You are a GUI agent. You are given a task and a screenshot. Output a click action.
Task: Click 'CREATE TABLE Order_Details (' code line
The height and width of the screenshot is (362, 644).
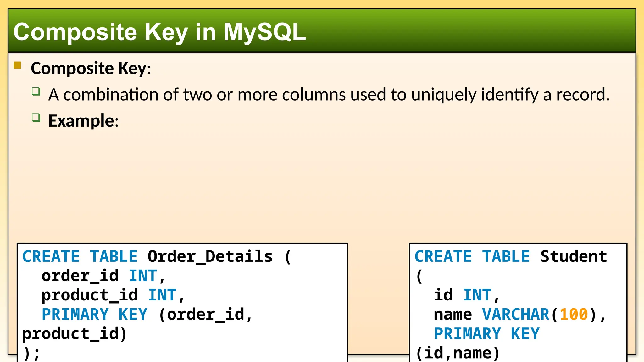(157, 257)
